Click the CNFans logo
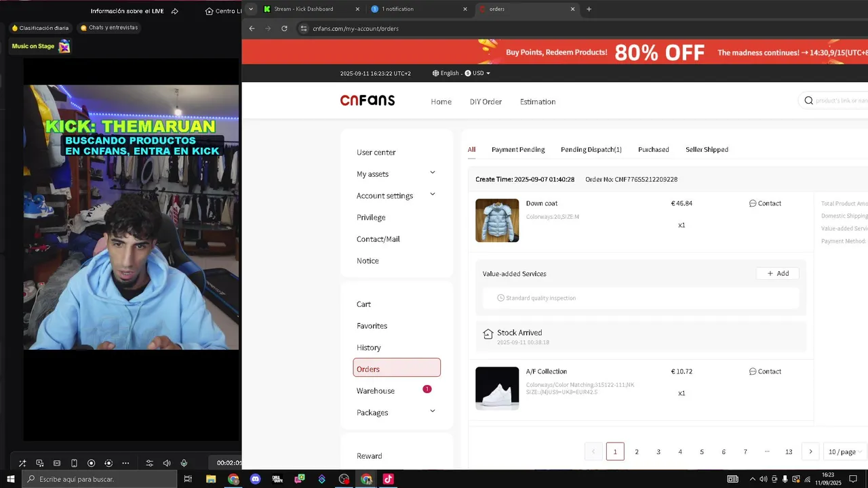 point(368,100)
